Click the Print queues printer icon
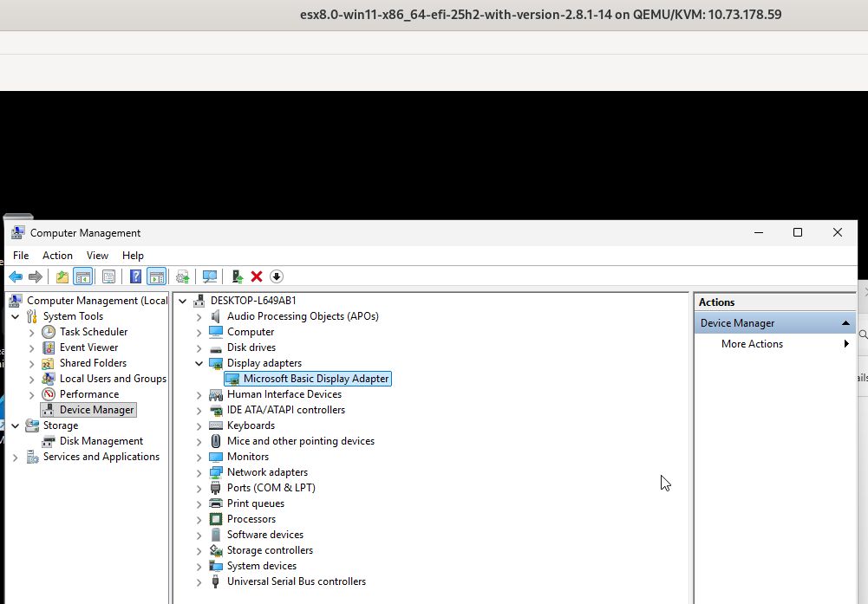This screenshot has width=868, height=604. [216, 503]
